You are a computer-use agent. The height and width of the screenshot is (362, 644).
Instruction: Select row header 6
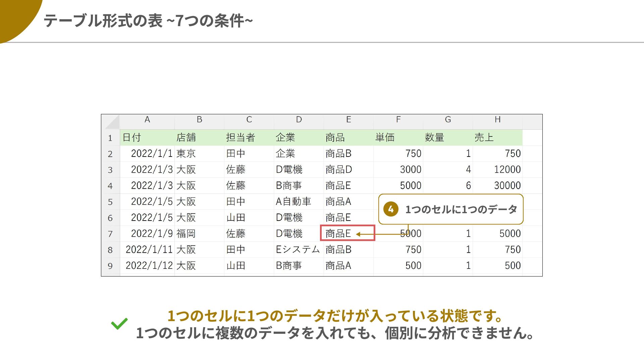[110, 218]
